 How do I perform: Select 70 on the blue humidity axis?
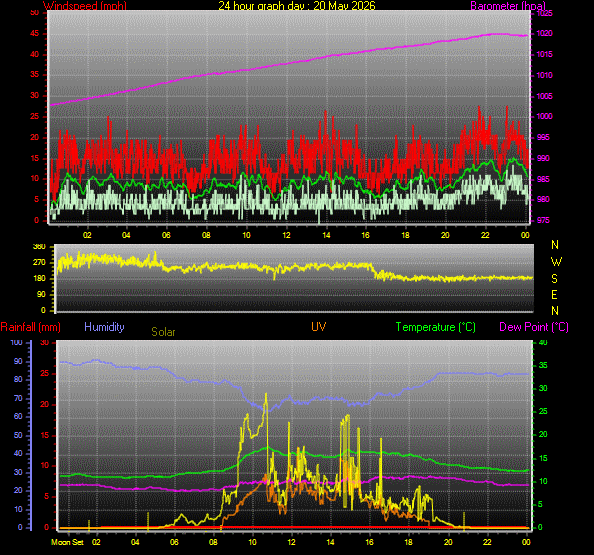18,398
